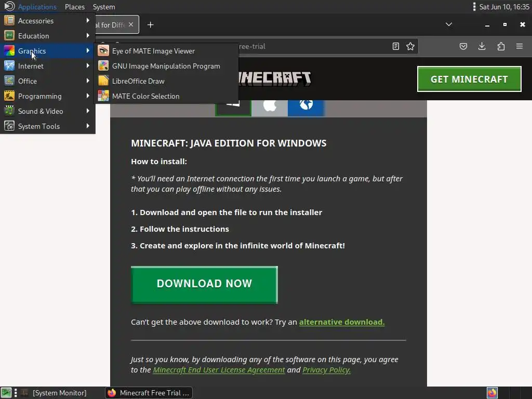
Task: Click the Programming category icon
Action: (9, 96)
